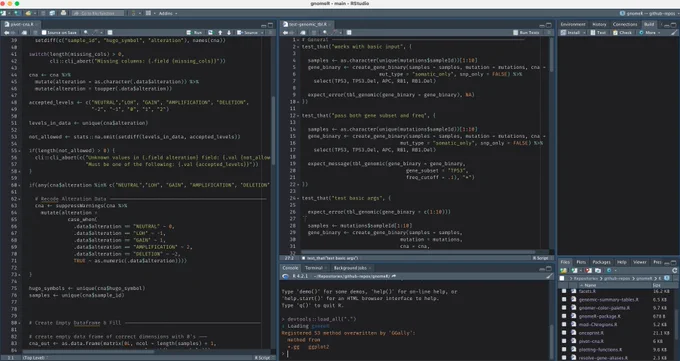Open the More dropdown in Build pane

(x=650, y=32)
